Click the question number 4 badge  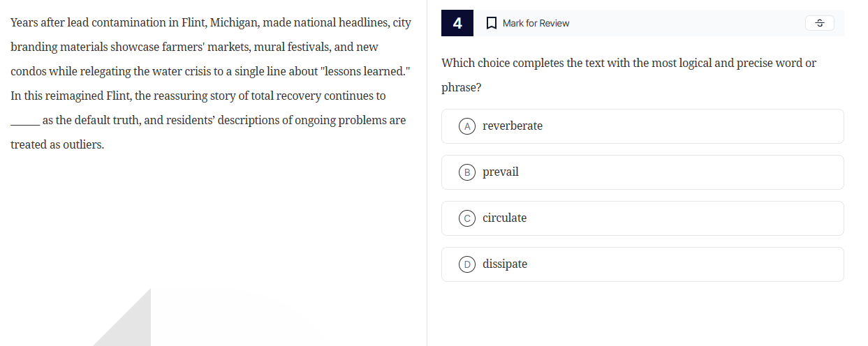(x=457, y=23)
